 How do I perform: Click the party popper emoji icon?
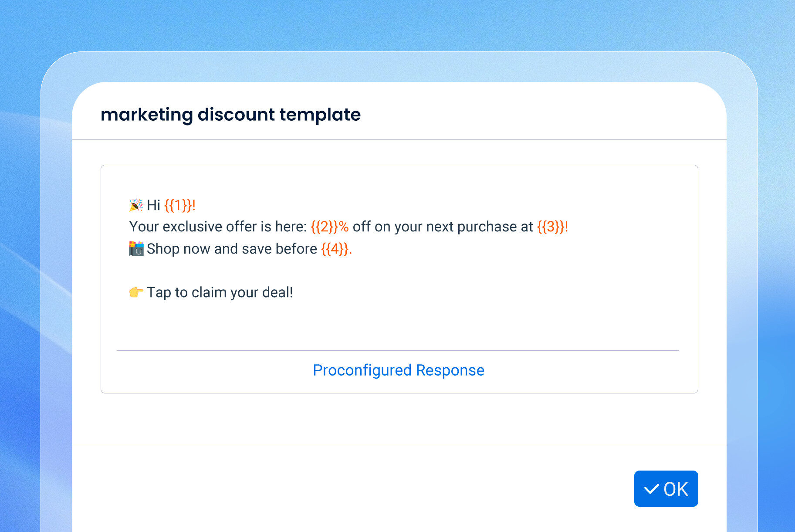tap(136, 205)
